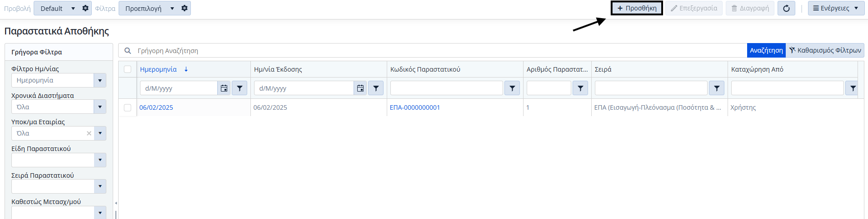This screenshot has height=219, width=868.
Task: Sort by Ημ/νία Έκδοσης column header
Action: coord(278,69)
